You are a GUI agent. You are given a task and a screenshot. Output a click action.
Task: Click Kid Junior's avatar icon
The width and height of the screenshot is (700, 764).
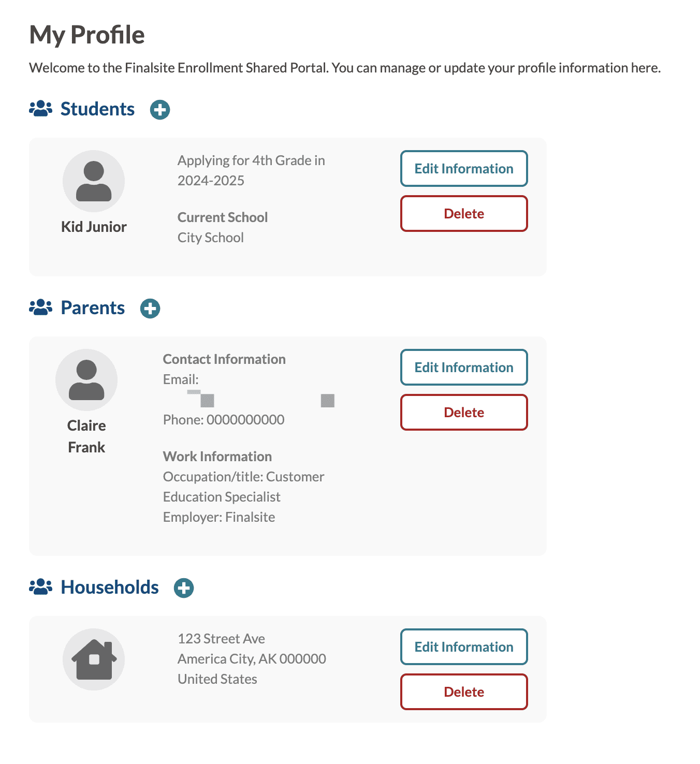94,181
